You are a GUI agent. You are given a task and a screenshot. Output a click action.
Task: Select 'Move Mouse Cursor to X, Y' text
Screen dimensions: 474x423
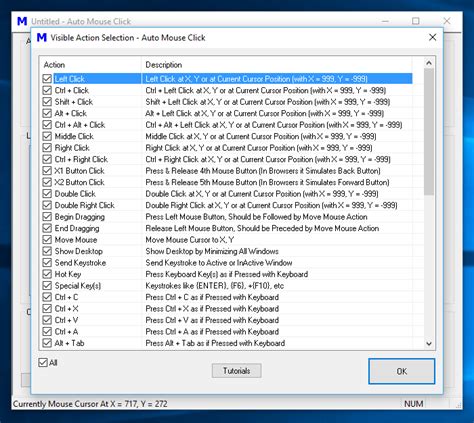coord(190,240)
